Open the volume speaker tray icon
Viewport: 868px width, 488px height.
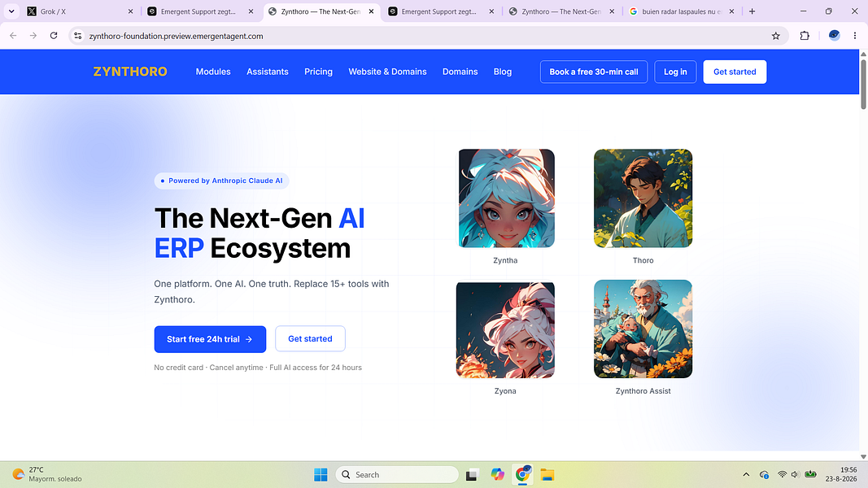coord(795,475)
